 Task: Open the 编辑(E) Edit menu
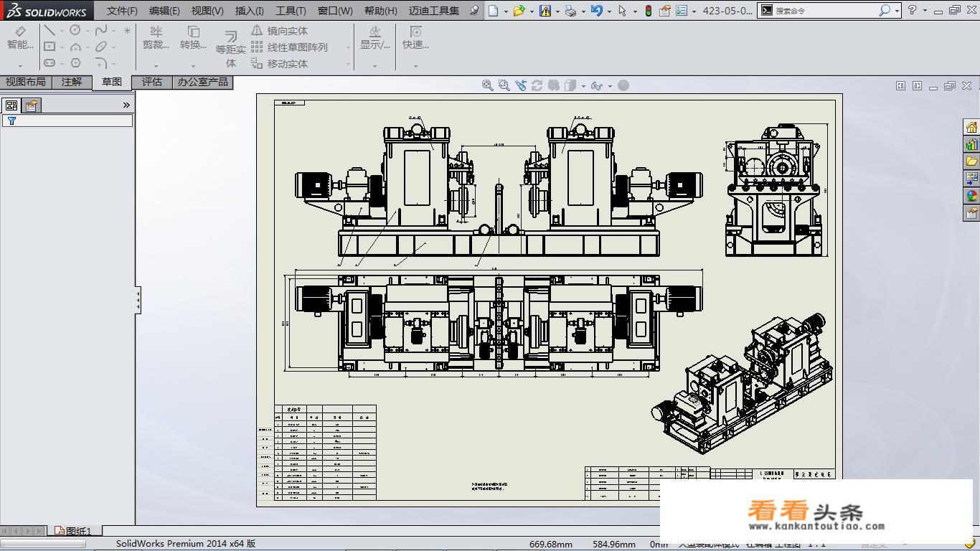(x=164, y=11)
